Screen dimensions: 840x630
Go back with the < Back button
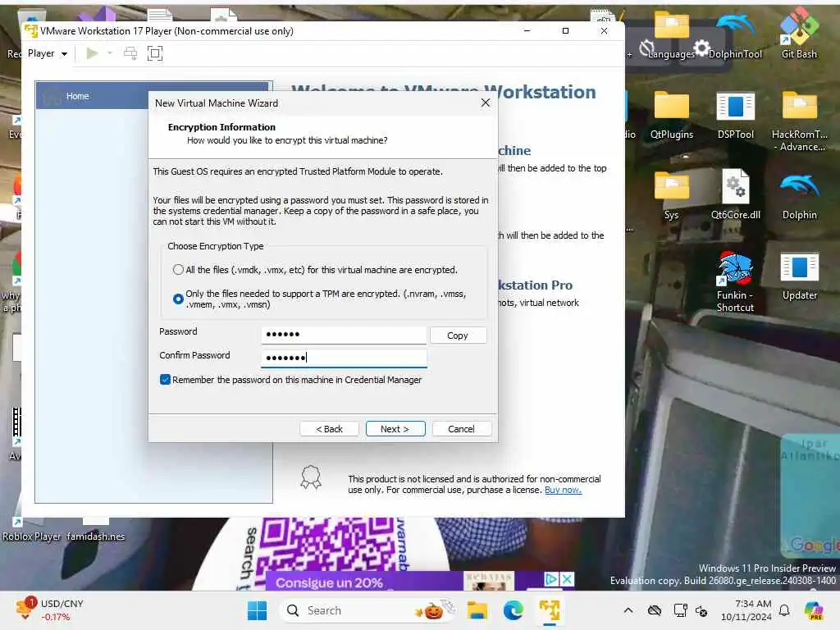(x=329, y=429)
